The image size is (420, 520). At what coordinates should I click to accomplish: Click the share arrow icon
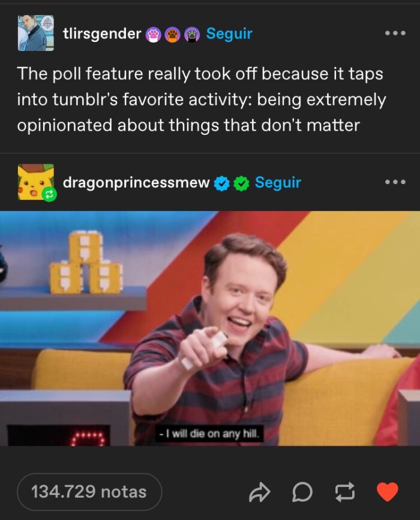[259, 492]
